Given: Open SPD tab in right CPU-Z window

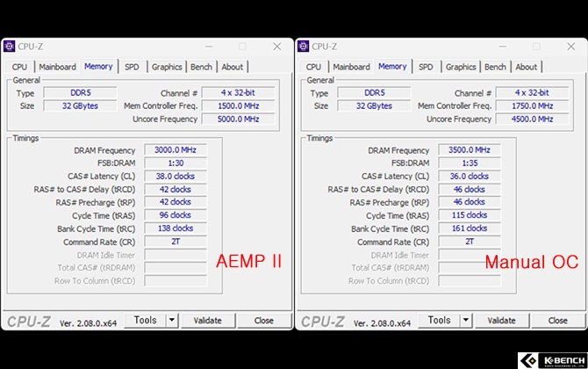Looking at the screenshot, I should (426, 67).
